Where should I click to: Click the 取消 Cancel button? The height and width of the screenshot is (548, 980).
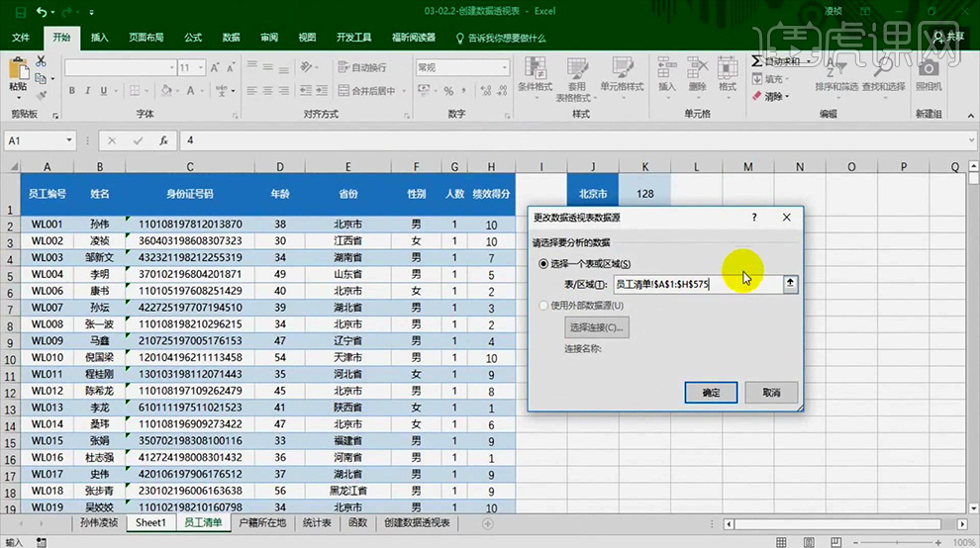pyautogui.click(x=771, y=393)
